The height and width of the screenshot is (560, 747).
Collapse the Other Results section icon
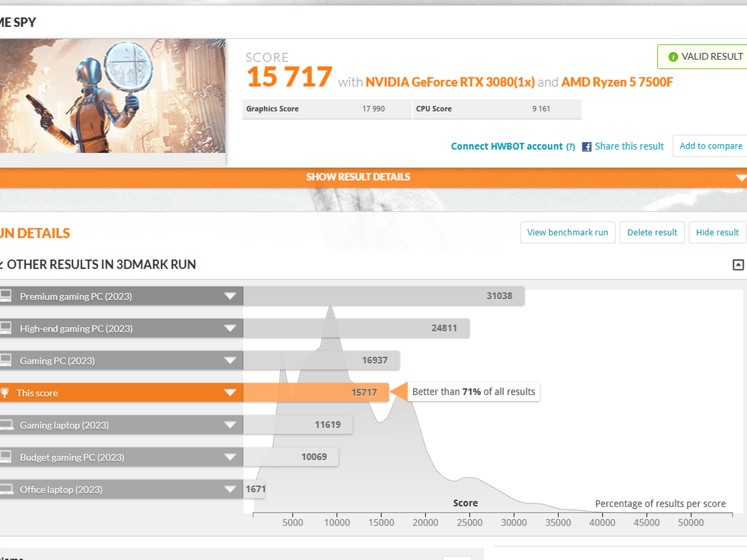pos(738,265)
